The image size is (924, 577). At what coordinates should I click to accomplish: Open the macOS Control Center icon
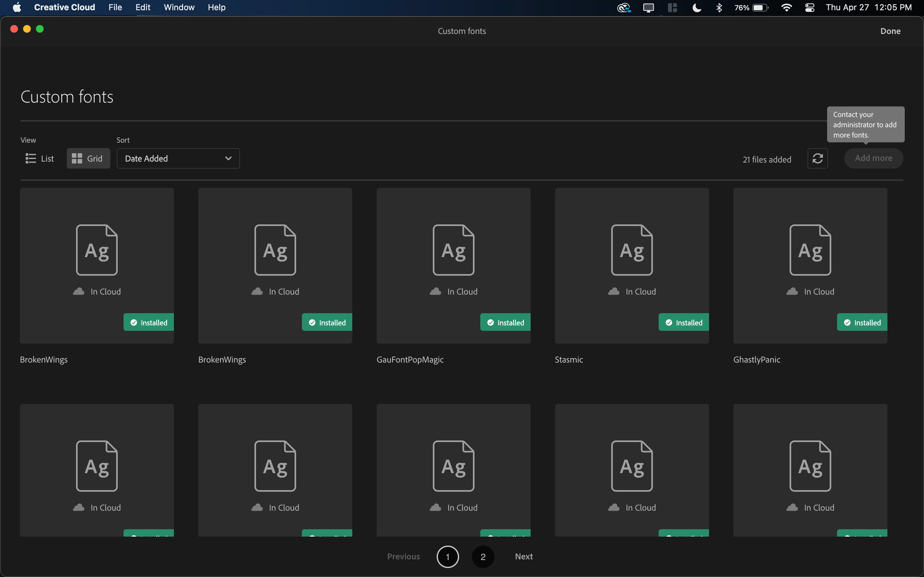809,8
